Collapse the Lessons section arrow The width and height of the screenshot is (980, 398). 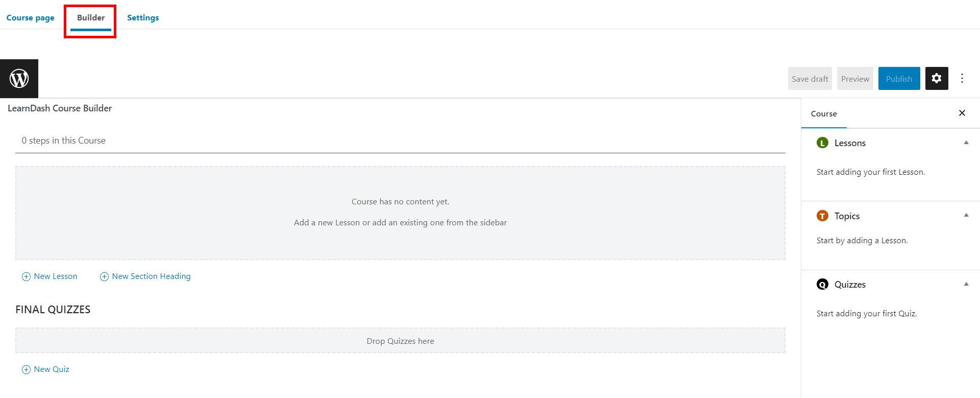[966, 143]
